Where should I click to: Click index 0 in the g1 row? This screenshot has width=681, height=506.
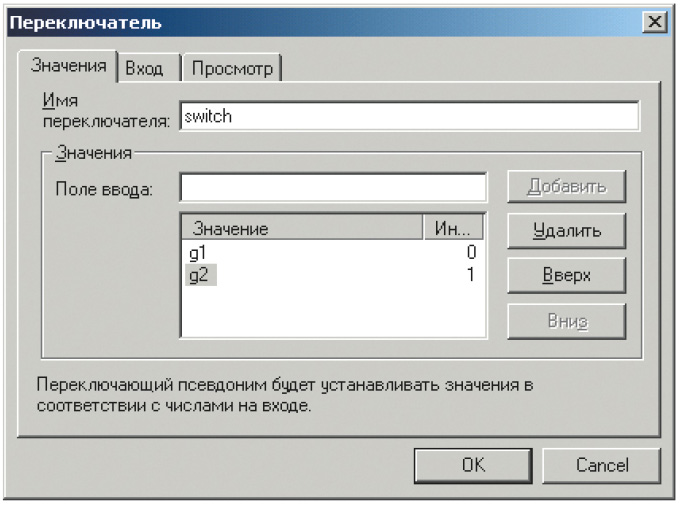(x=471, y=252)
